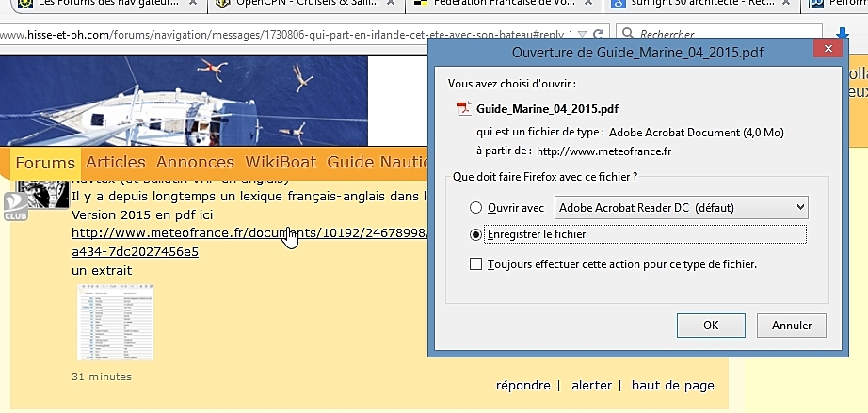868x413 pixels.
Task: Open the lexique extract thumbnail image
Action: point(115,322)
